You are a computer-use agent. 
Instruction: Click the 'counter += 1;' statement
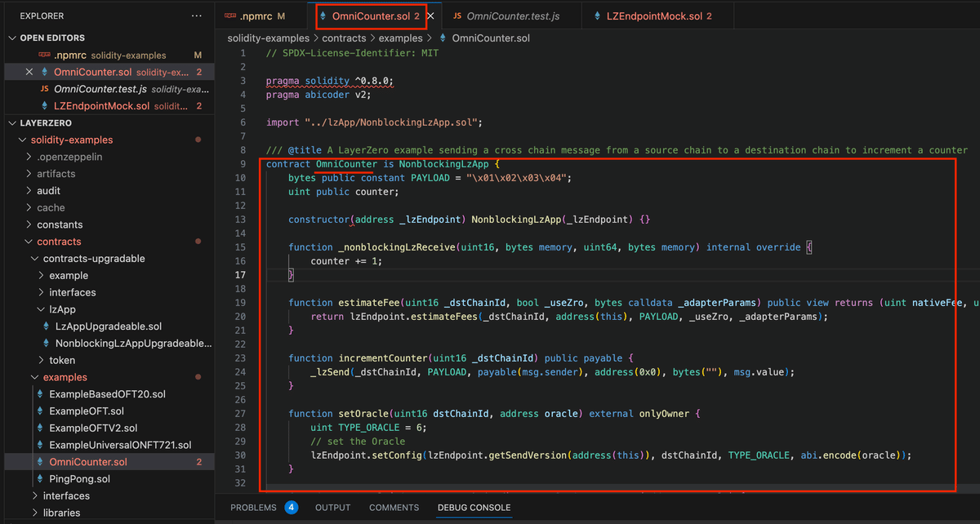[346, 261]
